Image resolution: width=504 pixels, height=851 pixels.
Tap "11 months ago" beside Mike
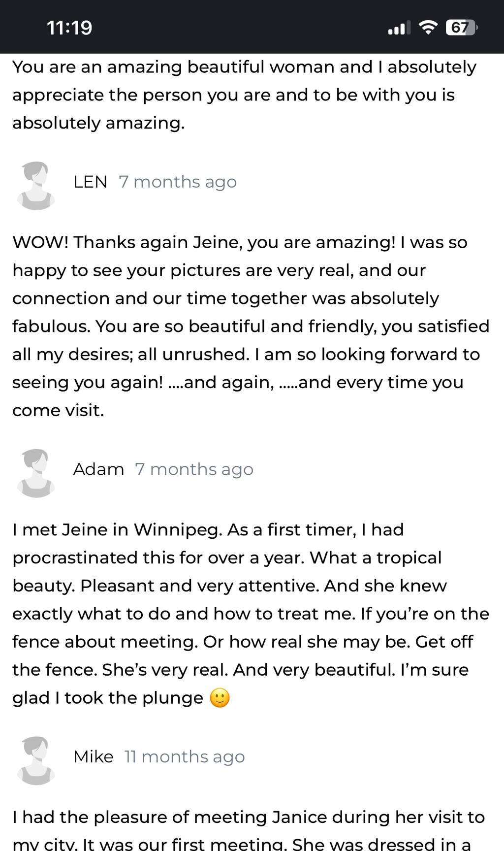click(185, 757)
